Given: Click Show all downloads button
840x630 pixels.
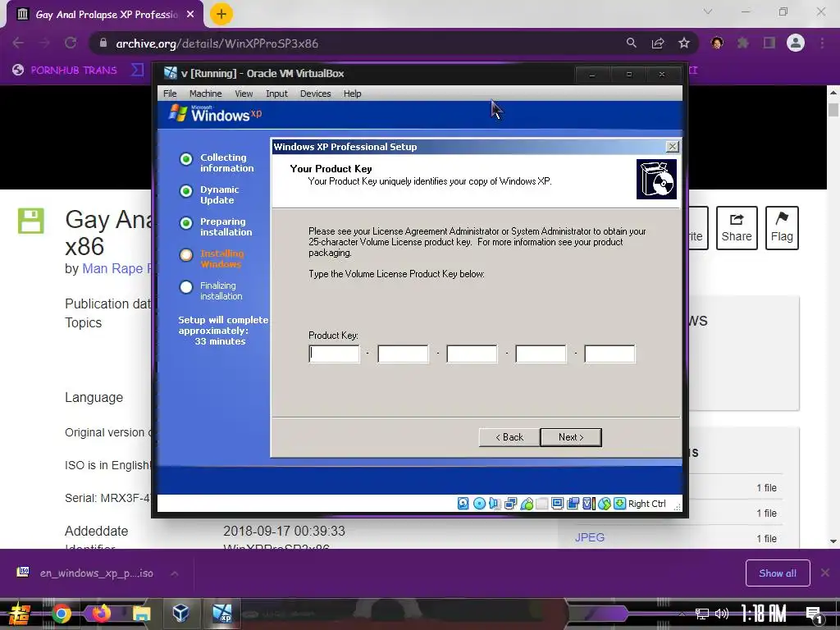Looking at the screenshot, I should [x=778, y=573].
